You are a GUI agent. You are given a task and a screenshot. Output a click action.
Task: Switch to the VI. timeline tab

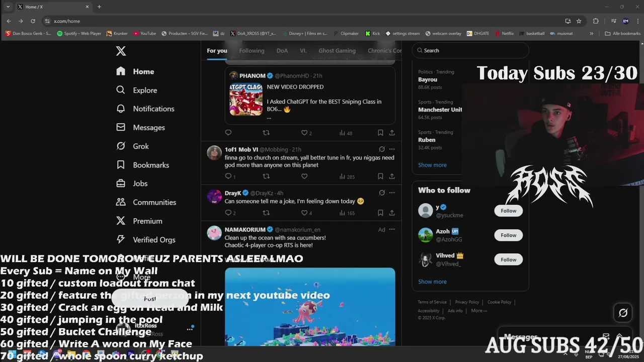(303, 51)
